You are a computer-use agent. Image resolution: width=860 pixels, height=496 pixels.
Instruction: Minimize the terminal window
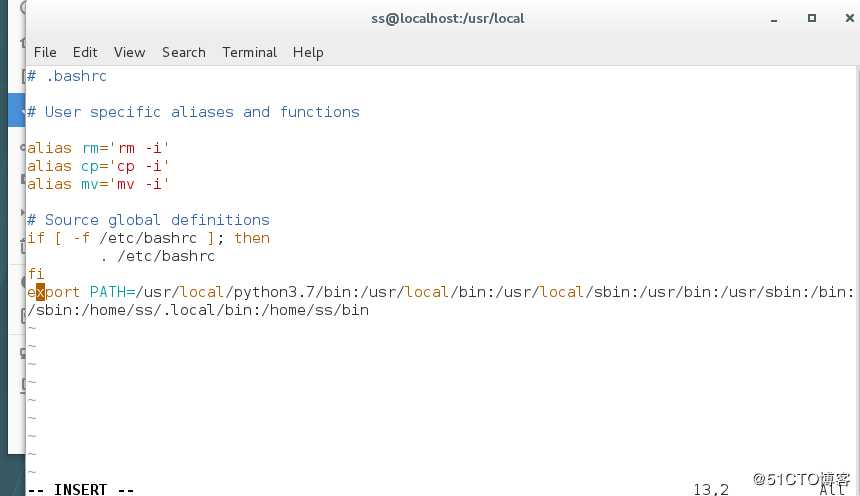tap(774, 19)
